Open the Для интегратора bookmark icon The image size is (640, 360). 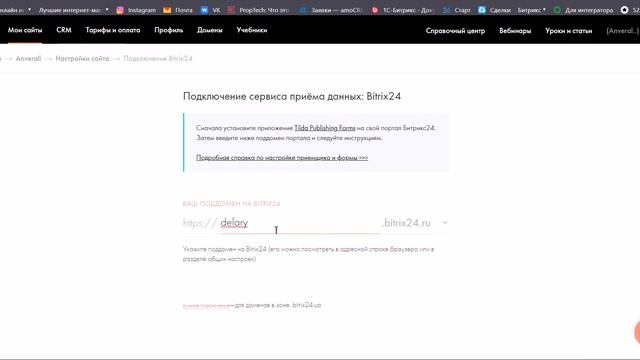557,10
